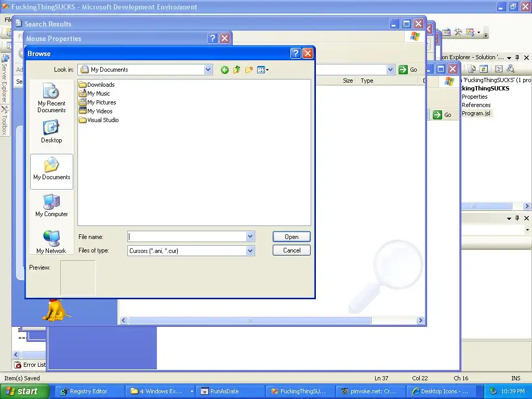
Task: Click the File name input field
Action: click(187, 236)
